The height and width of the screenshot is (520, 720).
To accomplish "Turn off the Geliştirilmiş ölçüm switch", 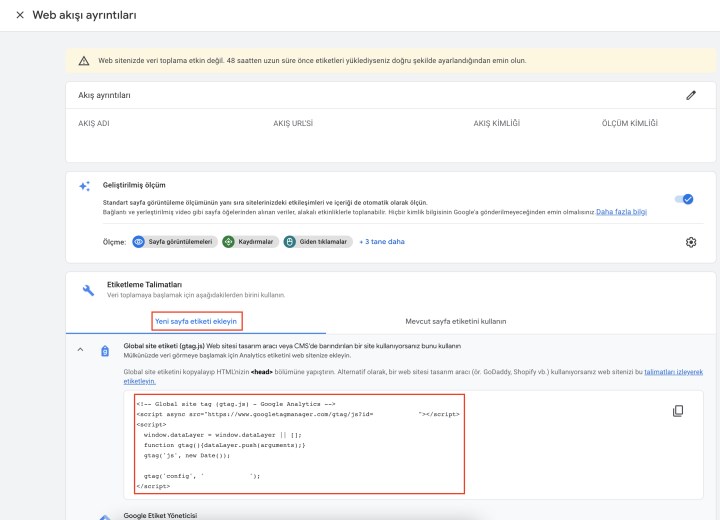I will 684,199.
